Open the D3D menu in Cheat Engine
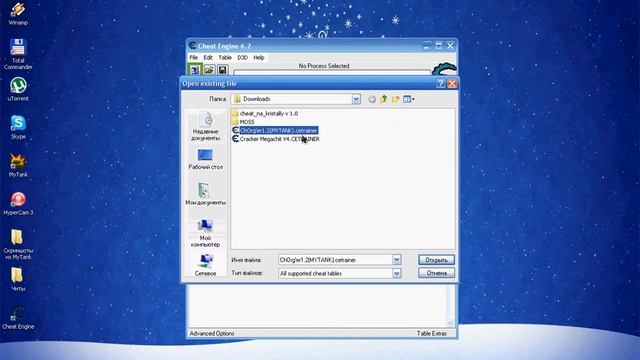Viewport: 640px width, 360px height. tap(242, 58)
